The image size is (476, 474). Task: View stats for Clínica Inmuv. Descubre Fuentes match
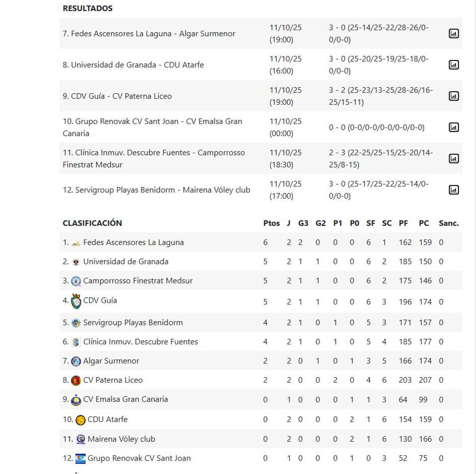[x=453, y=157]
